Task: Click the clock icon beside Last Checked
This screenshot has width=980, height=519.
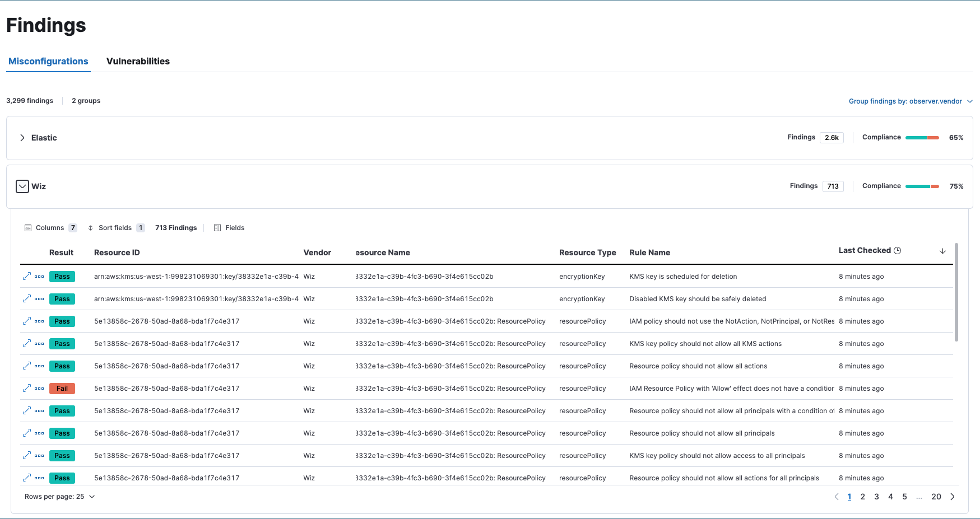Action: (899, 250)
